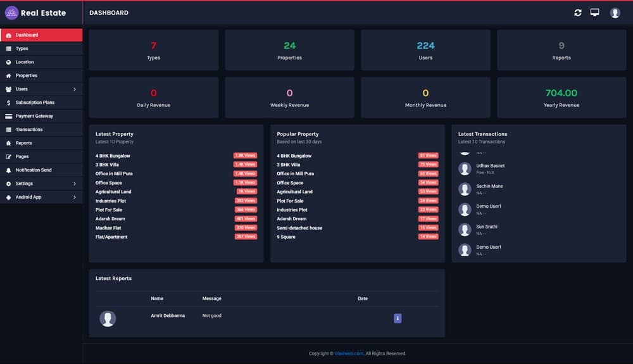Open the Transactions sidebar item
Screen dimensions: 633x364
pos(41,130)
